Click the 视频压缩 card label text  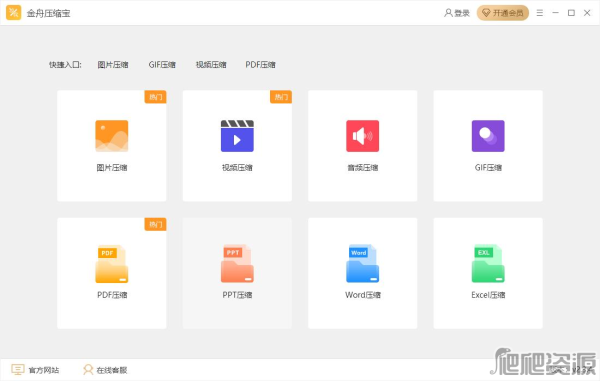[237, 168]
